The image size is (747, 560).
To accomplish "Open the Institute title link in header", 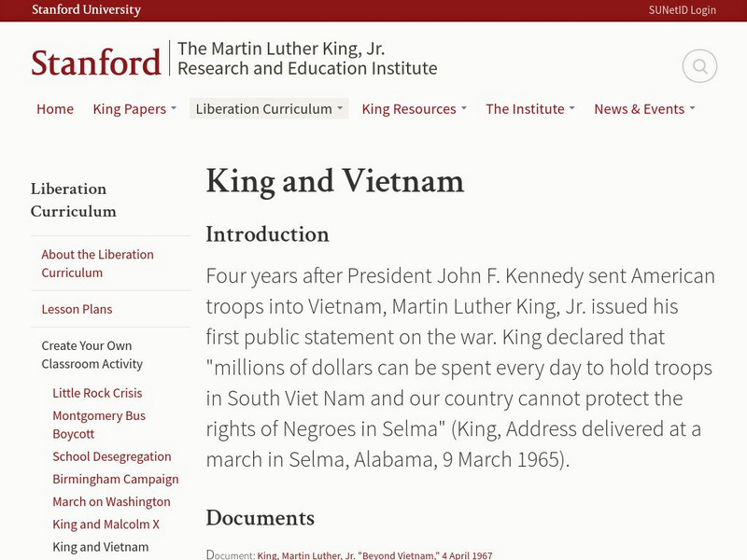I will (307, 59).
